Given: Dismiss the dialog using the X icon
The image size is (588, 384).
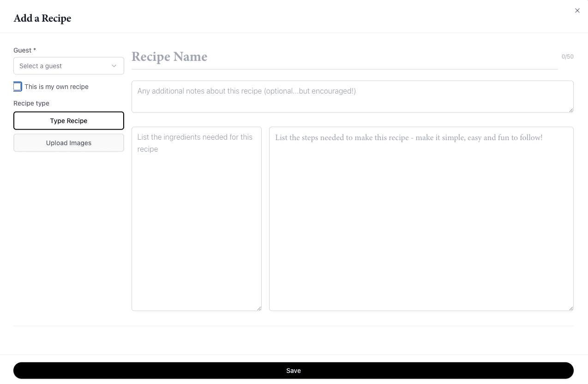Looking at the screenshot, I should tap(577, 10).
